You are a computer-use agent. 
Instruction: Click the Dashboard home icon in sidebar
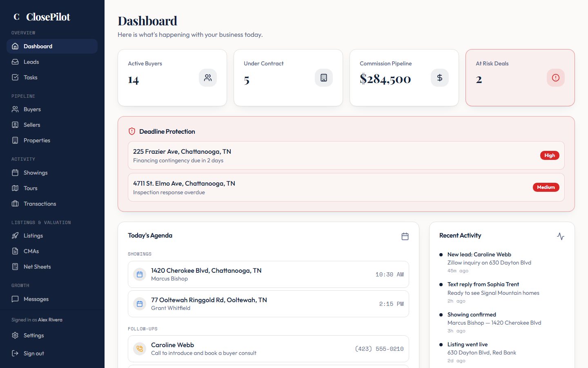(x=15, y=46)
